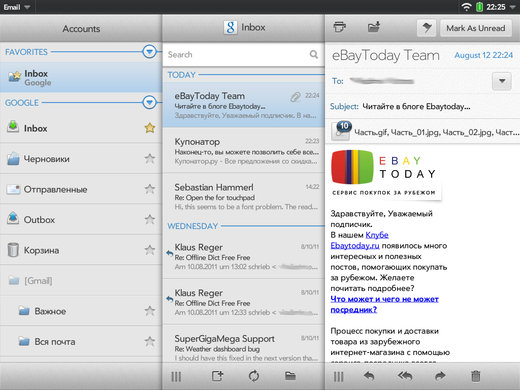Toggle favorite star for Inbox folder
The height and width of the screenshot is (390, 520).
coord(150,128)
